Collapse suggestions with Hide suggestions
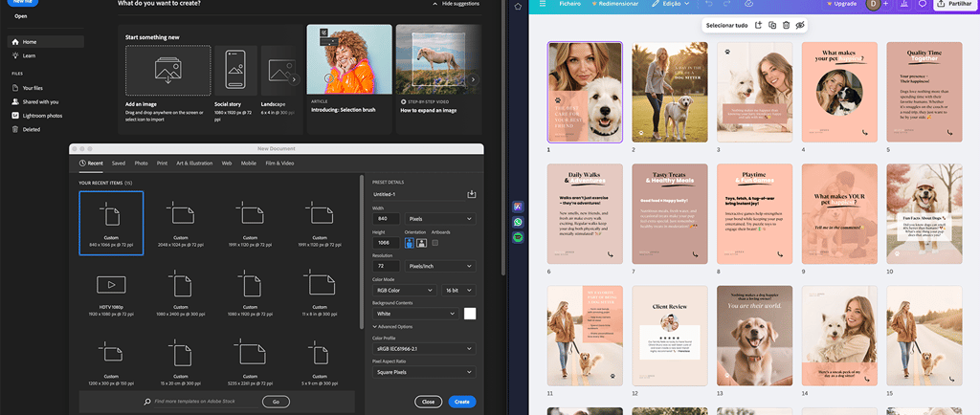This screenshot has height=415, width=980. [x=457, y=4]
